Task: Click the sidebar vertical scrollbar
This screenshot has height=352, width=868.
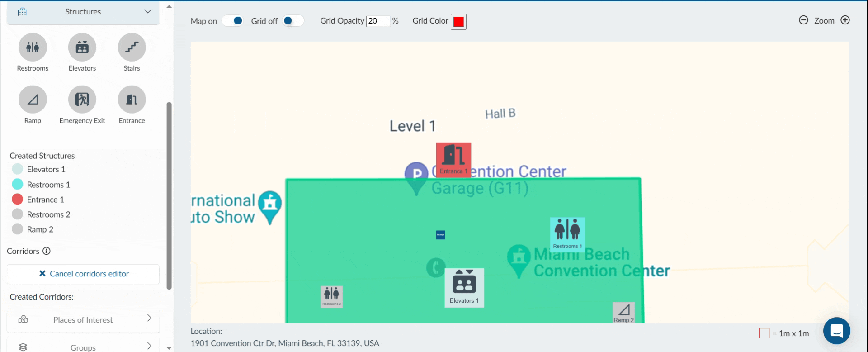Action: tap(169, 195)
